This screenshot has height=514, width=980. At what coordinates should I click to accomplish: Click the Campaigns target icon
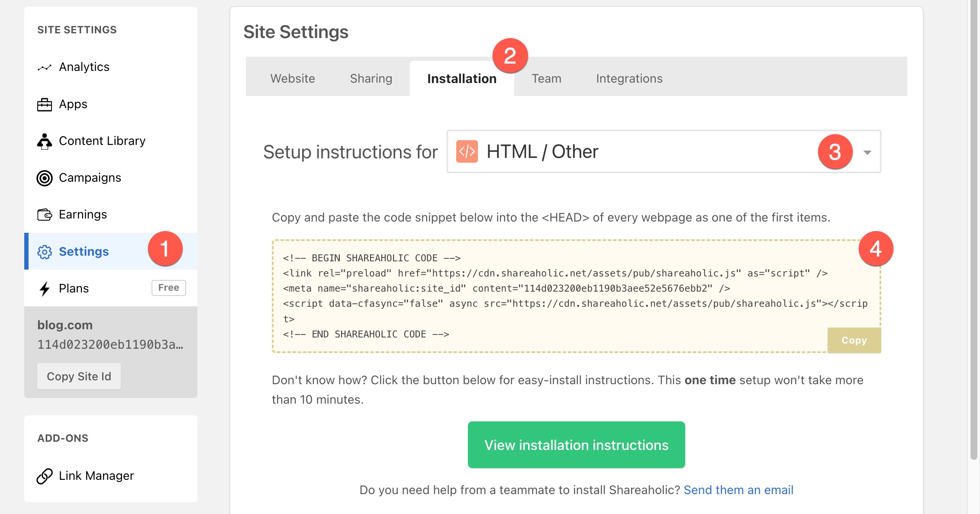[45, 177]
